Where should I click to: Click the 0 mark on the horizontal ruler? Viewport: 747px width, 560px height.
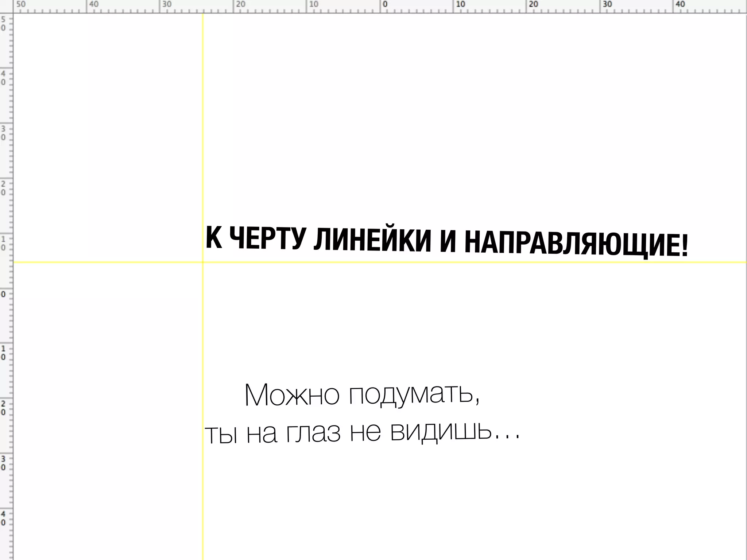pos(385,4)
